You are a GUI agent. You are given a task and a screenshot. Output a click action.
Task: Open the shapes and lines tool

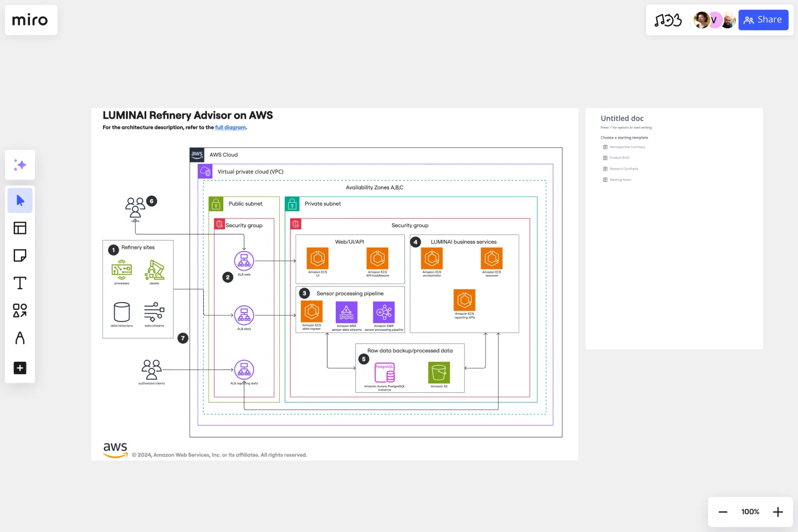[20, 310]
